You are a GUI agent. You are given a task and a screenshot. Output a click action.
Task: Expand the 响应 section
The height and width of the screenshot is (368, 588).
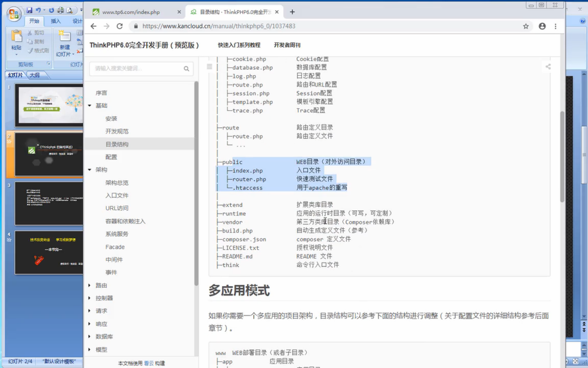click(90, 324)
